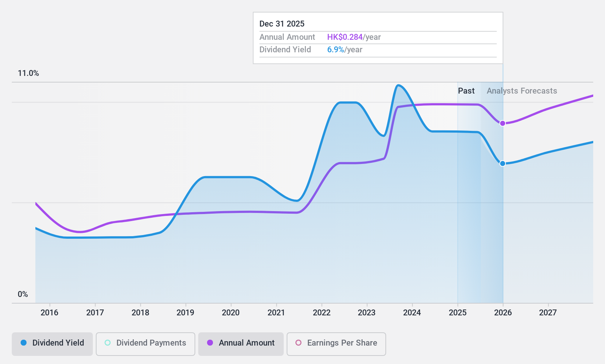Click the 2018 axis label

click(x=140, y=313)
